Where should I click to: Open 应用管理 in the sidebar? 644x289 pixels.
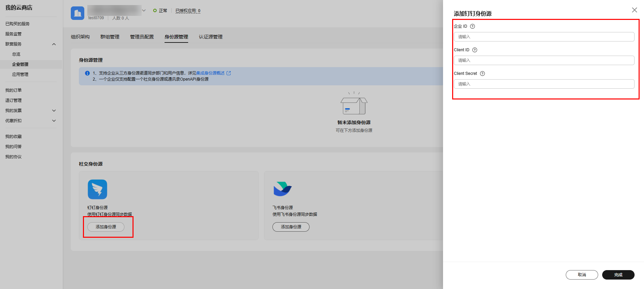click(20, 75)
